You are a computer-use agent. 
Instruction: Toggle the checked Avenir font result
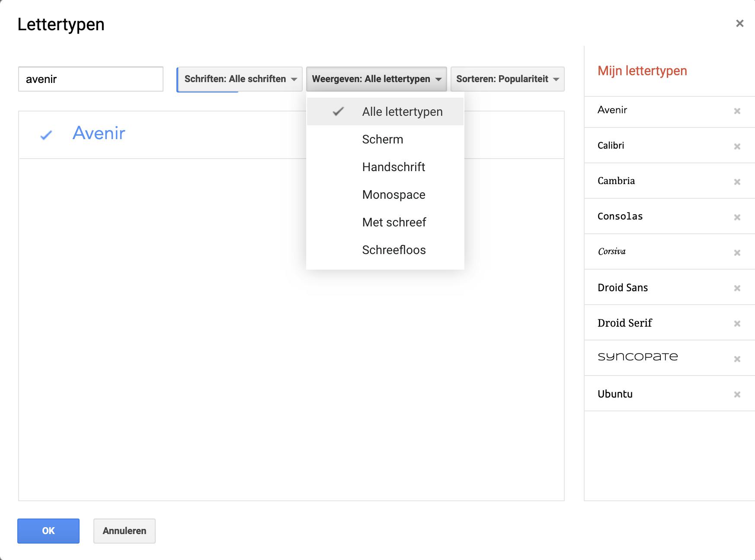click(x=99, y=134)
